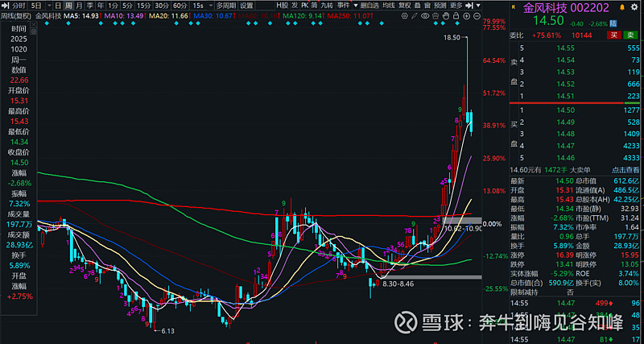Select the 60分 period

[180, 6]
